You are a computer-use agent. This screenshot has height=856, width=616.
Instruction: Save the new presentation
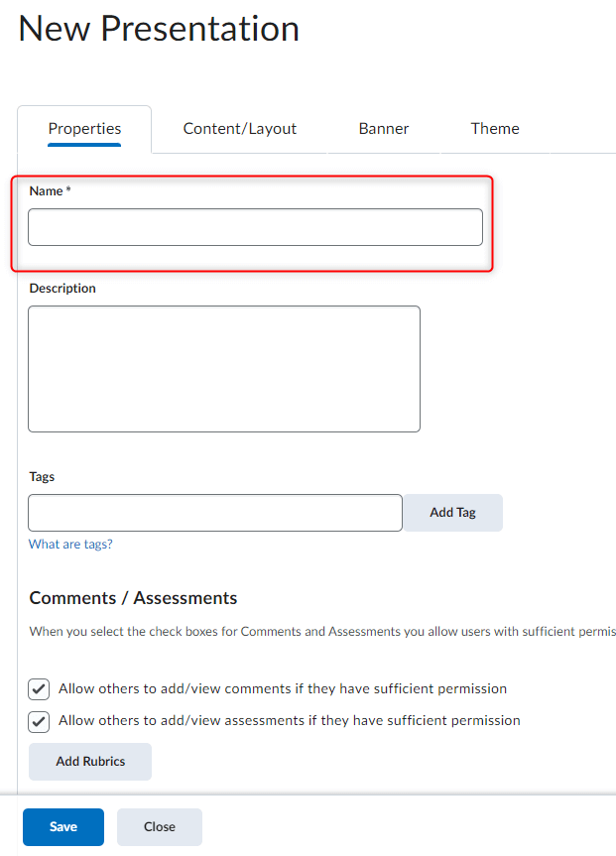(x=63, y=827)
